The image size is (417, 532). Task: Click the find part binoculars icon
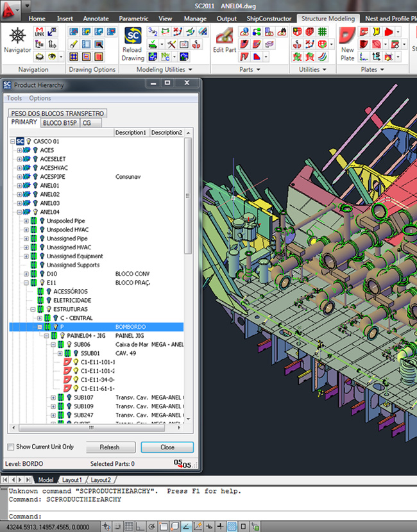pyautogui.click(x=282, y=32)
